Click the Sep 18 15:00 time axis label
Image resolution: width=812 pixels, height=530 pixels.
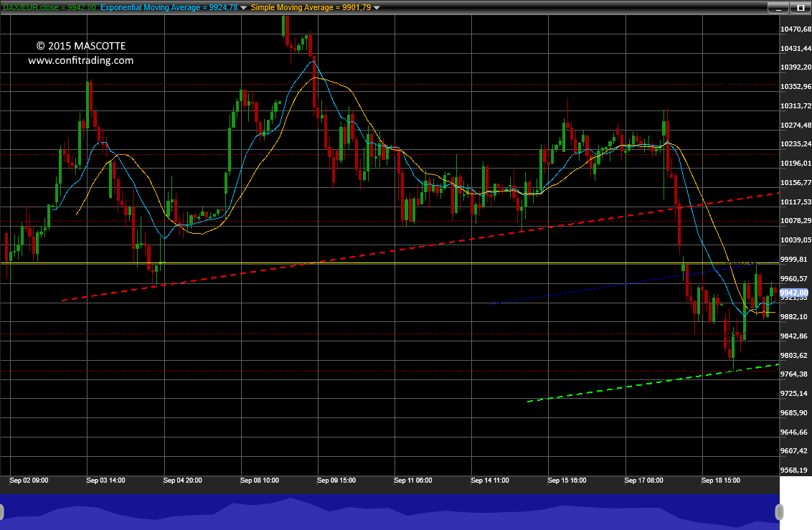click(721, 481)
